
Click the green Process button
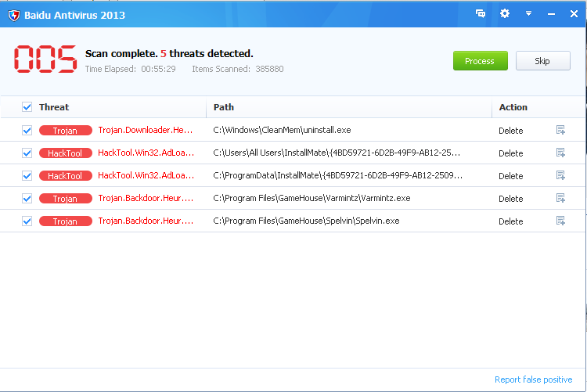click(x=481, y=61)
